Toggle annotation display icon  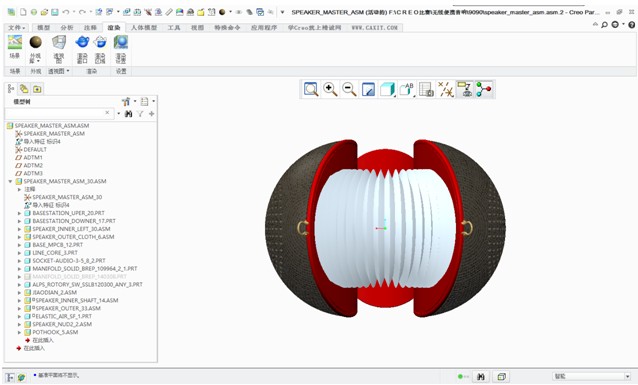pos(465,89)
